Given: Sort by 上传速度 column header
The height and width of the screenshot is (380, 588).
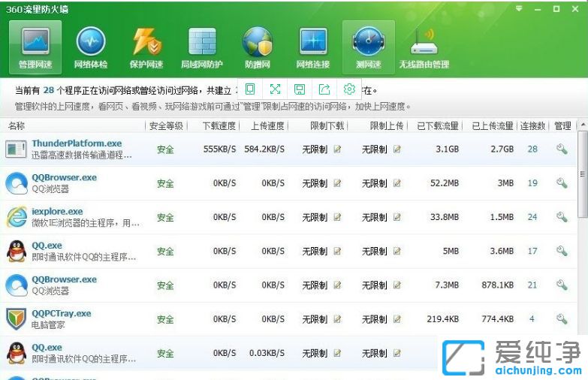Looking at the screenshot, I should coord(268,126).
